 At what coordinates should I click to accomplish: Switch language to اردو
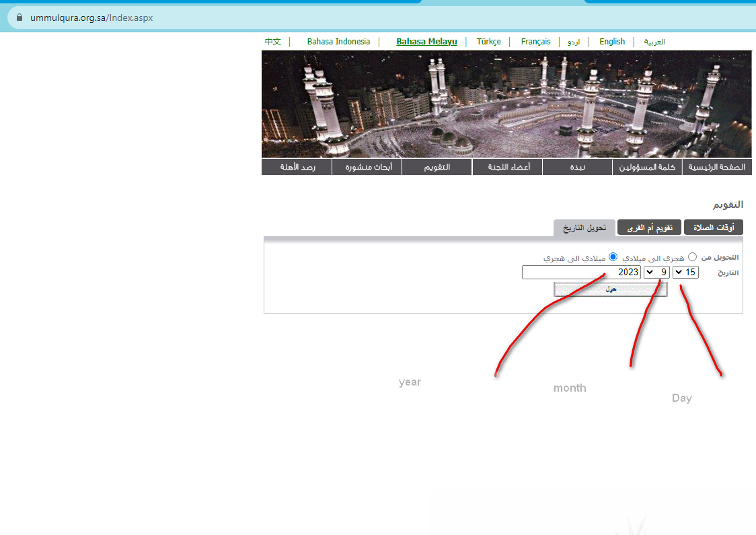[574, 42]
